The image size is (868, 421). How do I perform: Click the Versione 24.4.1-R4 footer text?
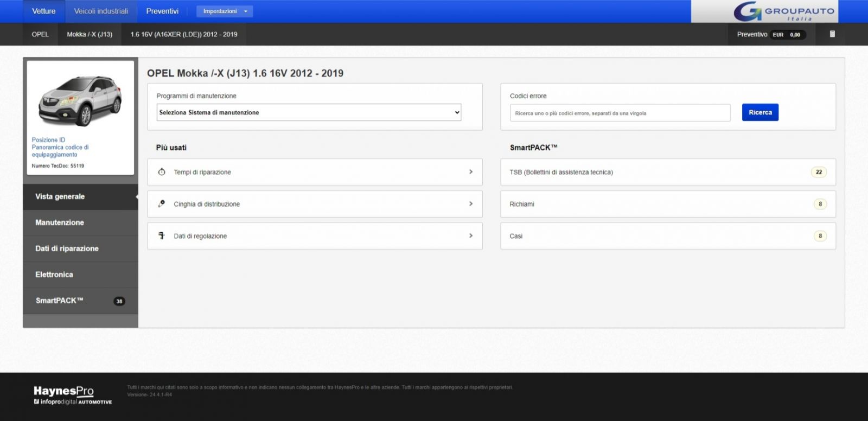(150, 394)
